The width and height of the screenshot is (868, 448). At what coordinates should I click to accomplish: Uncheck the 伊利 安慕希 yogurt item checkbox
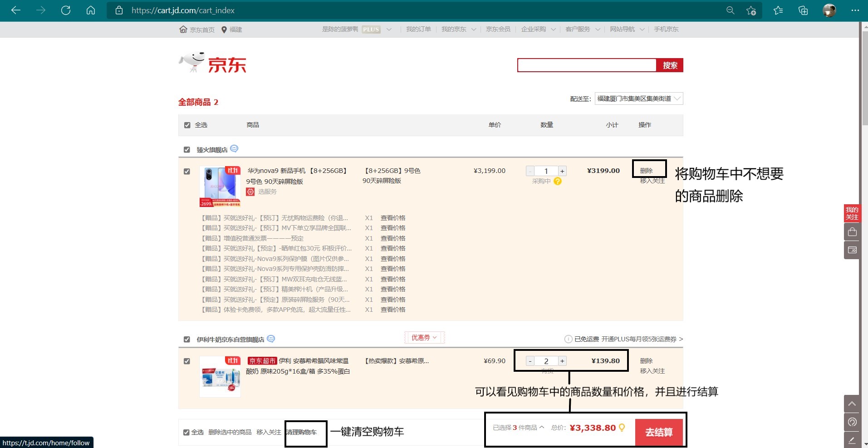pyautogui.click(x=186, y=361)
